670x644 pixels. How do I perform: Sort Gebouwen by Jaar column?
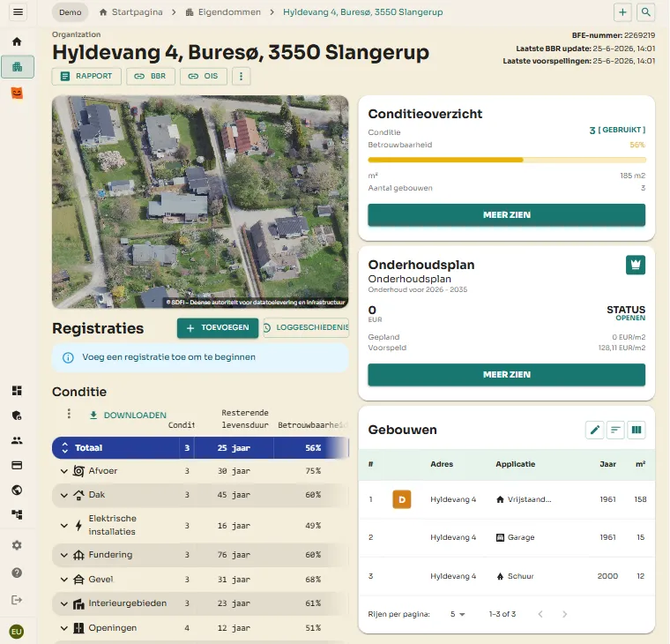point(607,464)
